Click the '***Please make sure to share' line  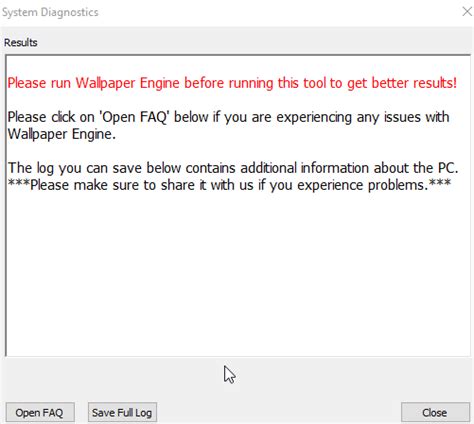click(229, 185)
